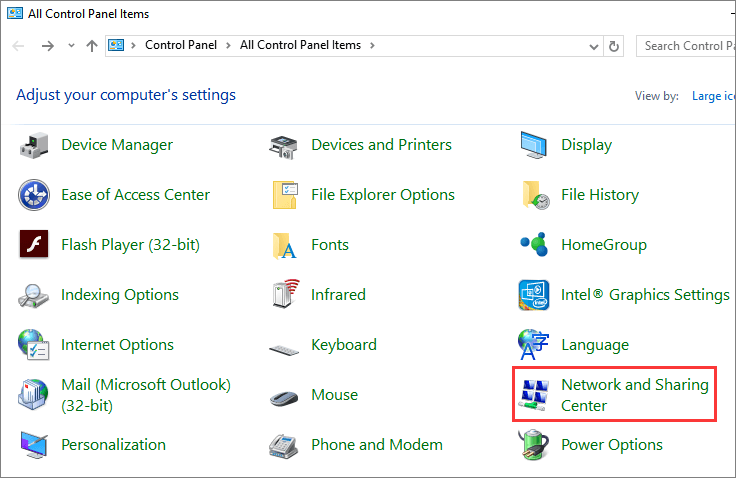Click the Devices and Printers icon

pos(284,145)
